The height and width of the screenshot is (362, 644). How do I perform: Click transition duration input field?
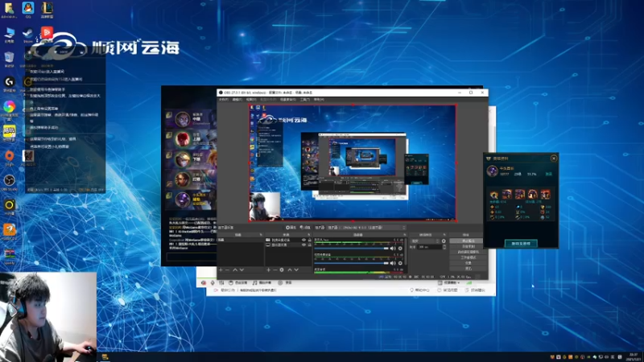430,247
